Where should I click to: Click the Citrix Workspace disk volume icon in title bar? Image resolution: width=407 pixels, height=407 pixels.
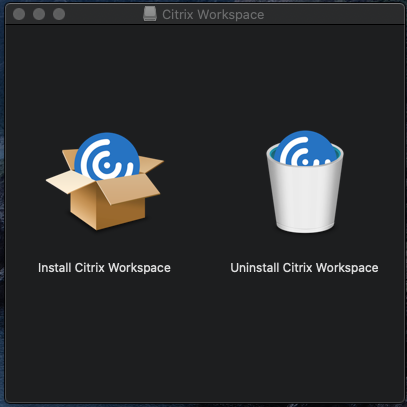tap(150, 14)
